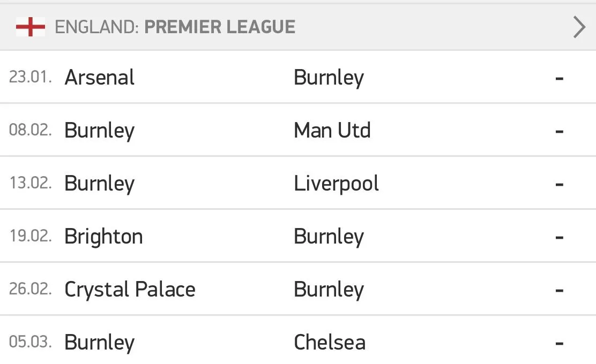
Task: Click Burnley as away team versus Arsenal
Action: click(x=329, y=78)
